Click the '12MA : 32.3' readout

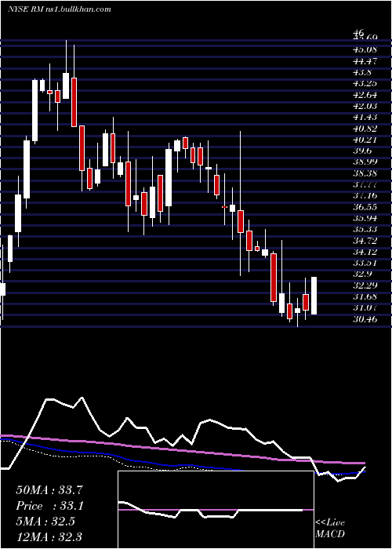point(49,536)
